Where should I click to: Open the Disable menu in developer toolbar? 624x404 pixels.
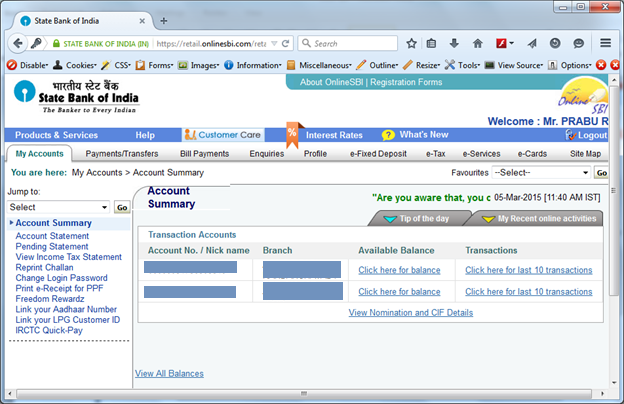pos(27,65)
